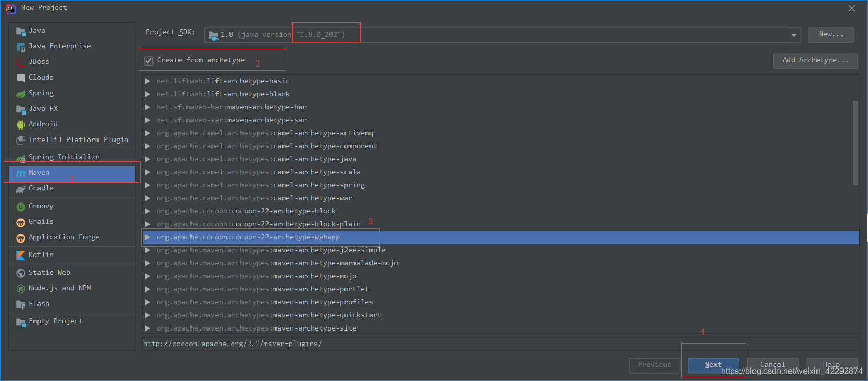
Task: Click the SDK folder icon in combo box
Action: point(213,35)
